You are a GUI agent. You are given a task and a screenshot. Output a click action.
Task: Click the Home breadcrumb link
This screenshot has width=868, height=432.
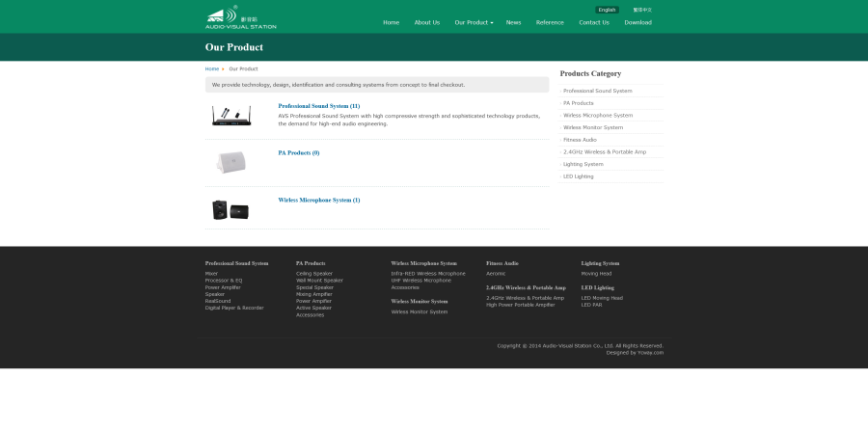(x=211, y=68)
